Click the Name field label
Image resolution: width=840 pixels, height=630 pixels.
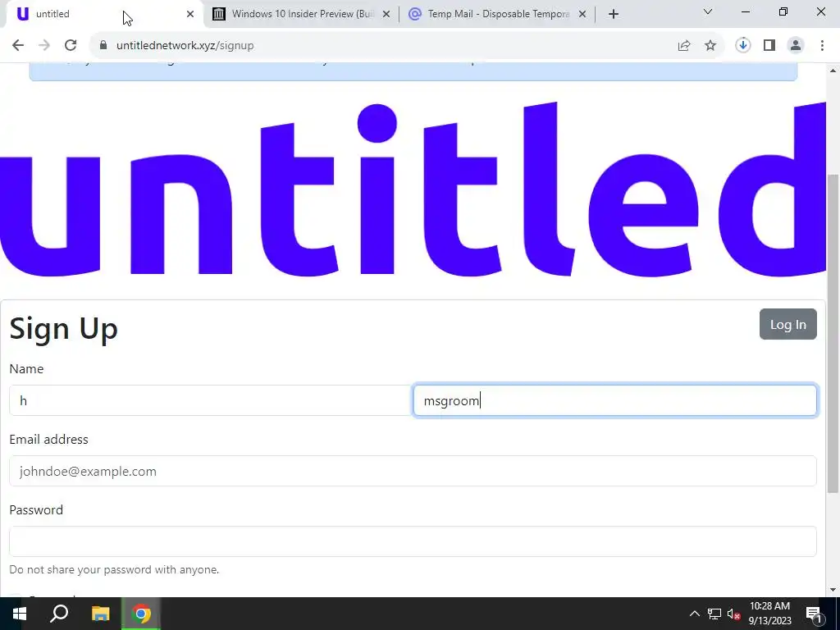point(26,368)
